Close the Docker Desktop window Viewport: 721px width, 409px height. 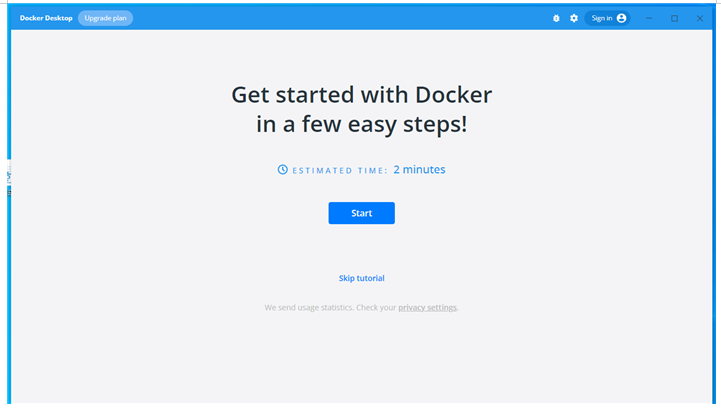pyautogui.click(x=699, y=18)
